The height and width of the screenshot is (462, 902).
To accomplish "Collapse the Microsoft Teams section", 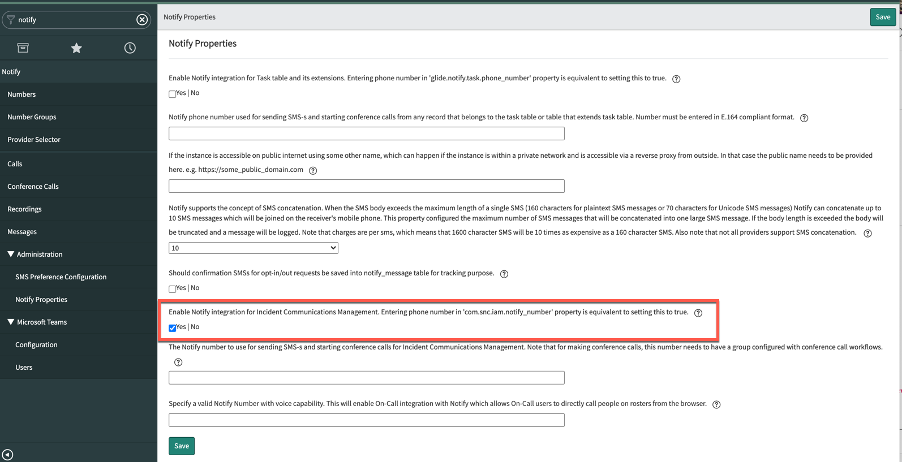I will click(10, 322).
